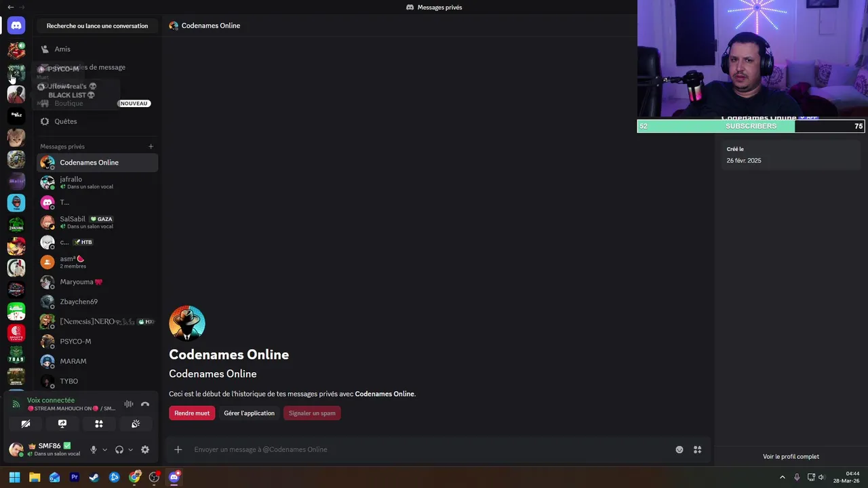Open SalSabil direct message
Screen dimensions: 868x488
[98, 222]
